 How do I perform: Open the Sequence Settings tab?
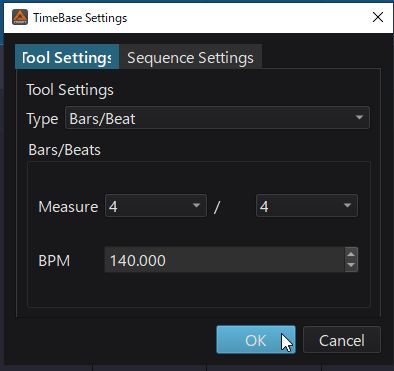190,57
